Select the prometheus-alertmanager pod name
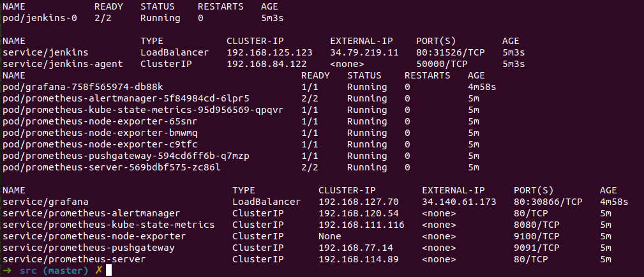 pyautogui.click(x=126, y=98)
